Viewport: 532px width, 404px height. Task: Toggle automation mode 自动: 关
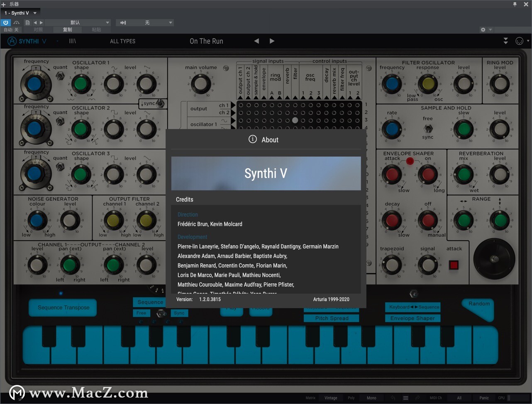[11, 30]
